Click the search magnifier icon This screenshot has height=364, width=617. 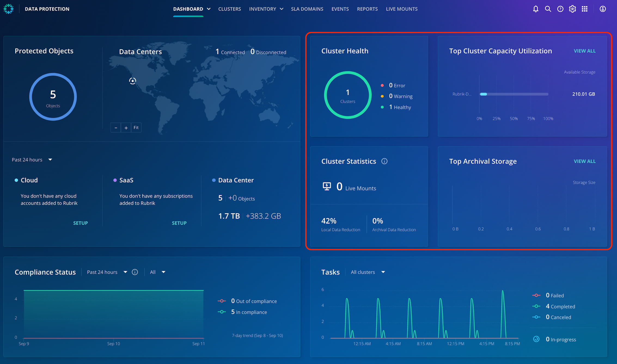pos(548,9)
